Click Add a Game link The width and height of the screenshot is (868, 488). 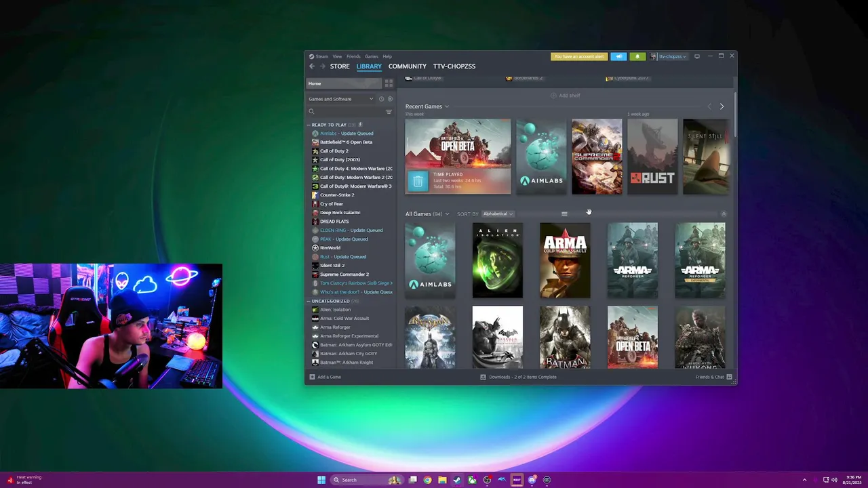tap(329, 377)
